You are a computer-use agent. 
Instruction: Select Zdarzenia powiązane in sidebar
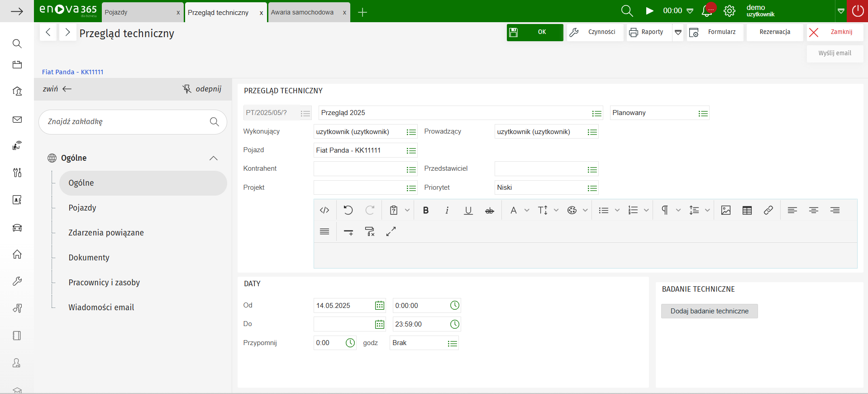[x=106, y=233]
